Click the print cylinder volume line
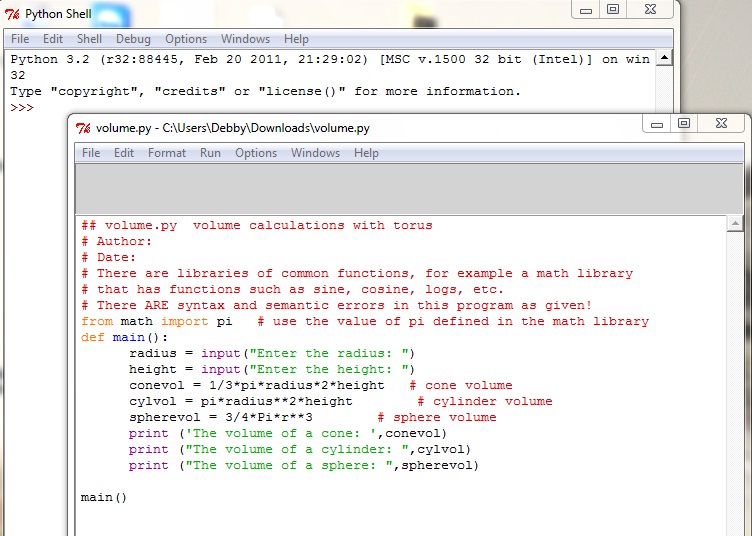The image size is (752, 536). click(x=300, y=450)
